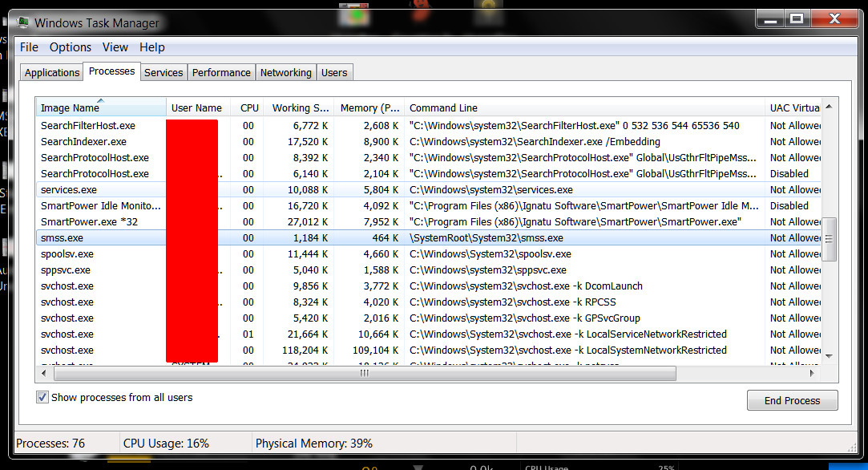Select svchost.exe -k LocalServiceNetworkRestricted command line

point(429,334)
